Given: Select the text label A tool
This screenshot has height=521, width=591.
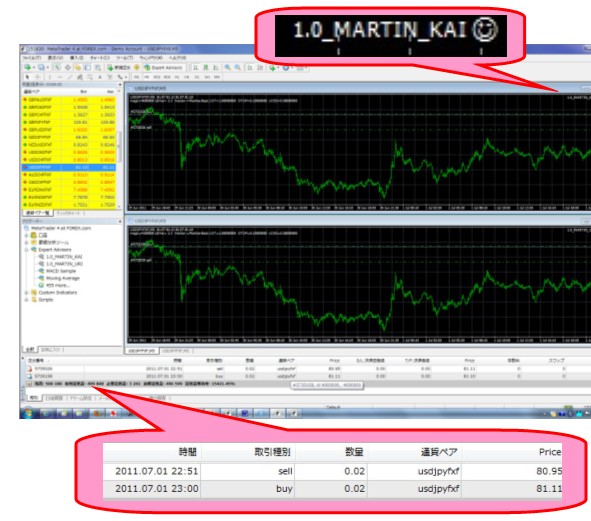Looking at the screenshot, I should pyautogui.click(x=100, y=77).
